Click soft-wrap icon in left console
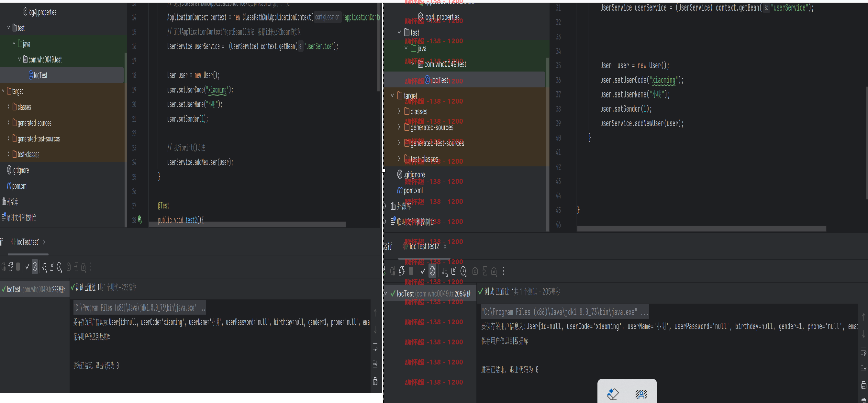The image size is (868, 403). 375,347
